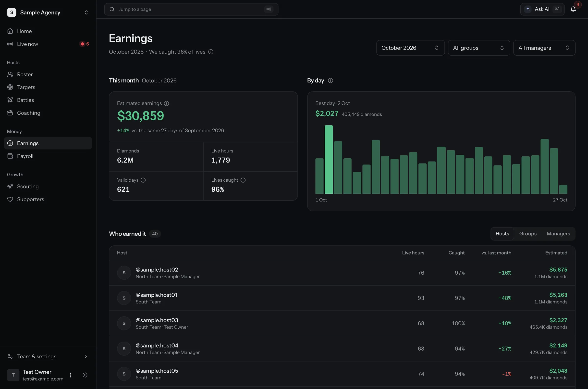Click the info icon beside By day
This screenshot has width=588, height=389.
pos(331,81)
